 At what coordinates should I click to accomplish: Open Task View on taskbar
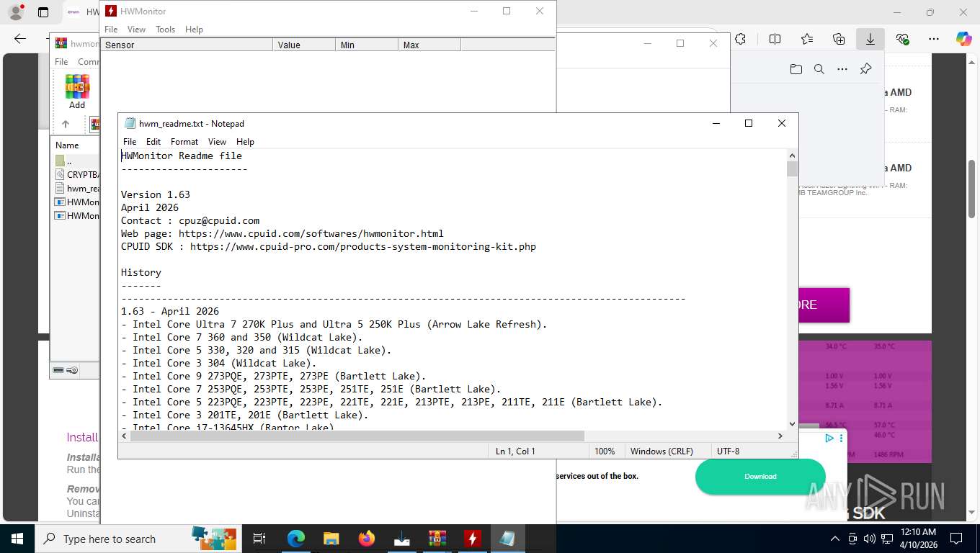tap(259, 539)
